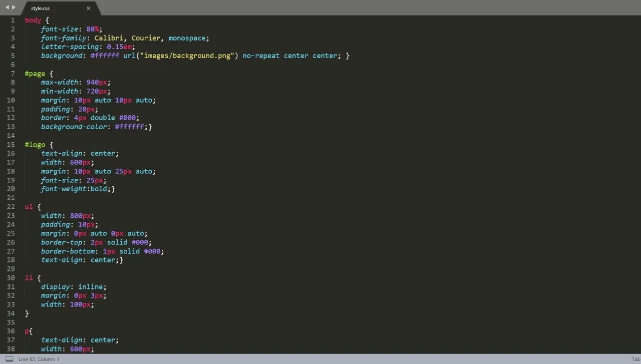Click the #page selector on line 7
641x364 pixels.
35,74
